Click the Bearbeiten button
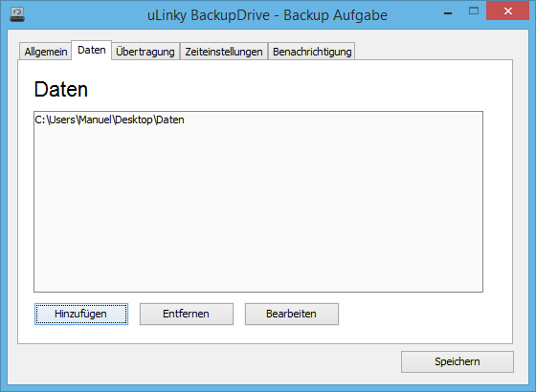Viewport: 536px width, 392px height. point(292,314)
